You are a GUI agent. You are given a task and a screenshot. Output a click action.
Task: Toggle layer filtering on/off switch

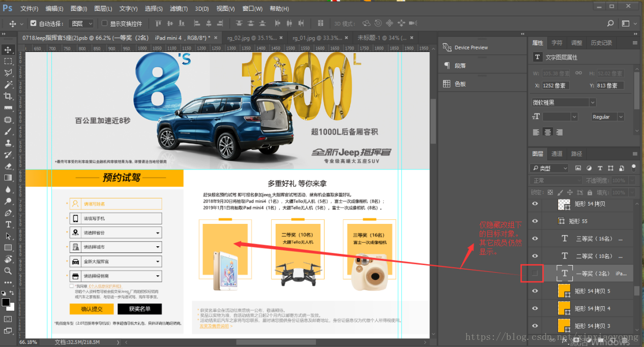[x=634, y=168]
